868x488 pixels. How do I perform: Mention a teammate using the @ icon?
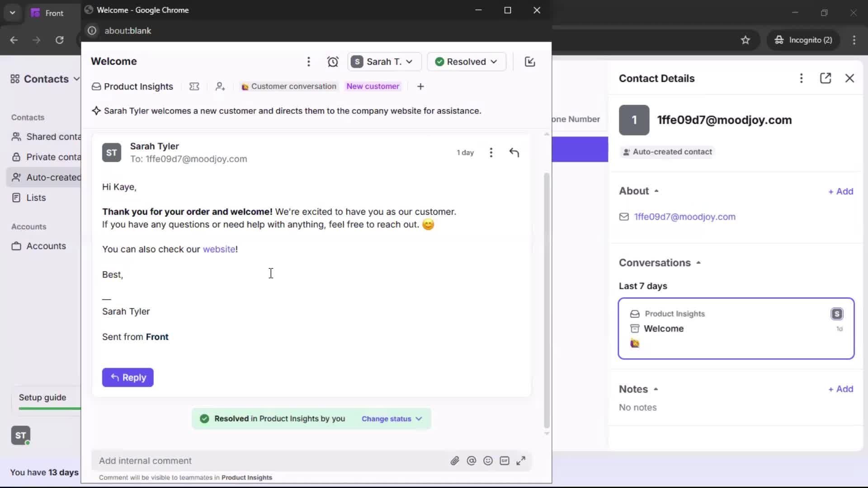pyautogui.click(x=472, y=460)
